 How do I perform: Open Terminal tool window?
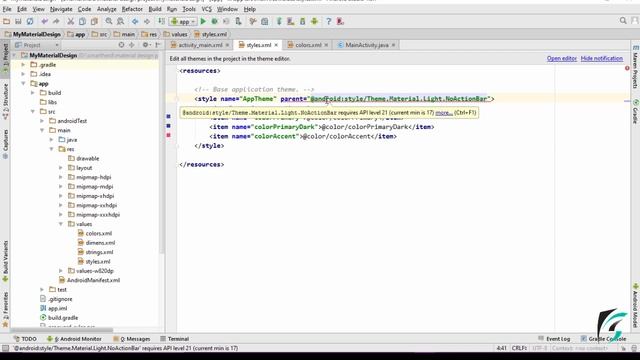tap(175, 339)
